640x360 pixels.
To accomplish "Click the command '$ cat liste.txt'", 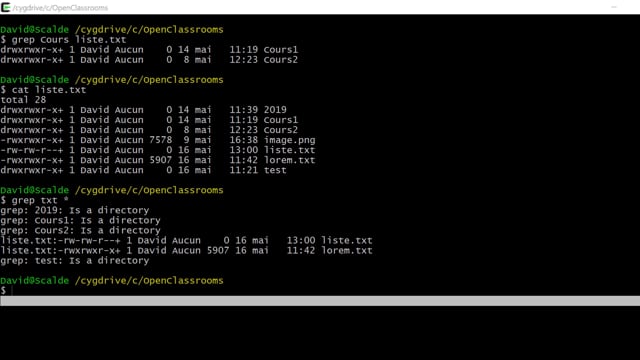I will pos(43,90).
